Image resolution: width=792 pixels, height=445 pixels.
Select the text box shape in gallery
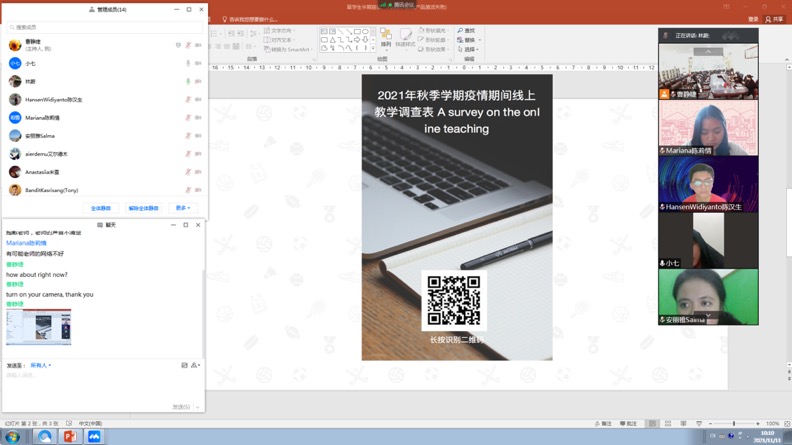pyautogui.click(x=324, y=31)
